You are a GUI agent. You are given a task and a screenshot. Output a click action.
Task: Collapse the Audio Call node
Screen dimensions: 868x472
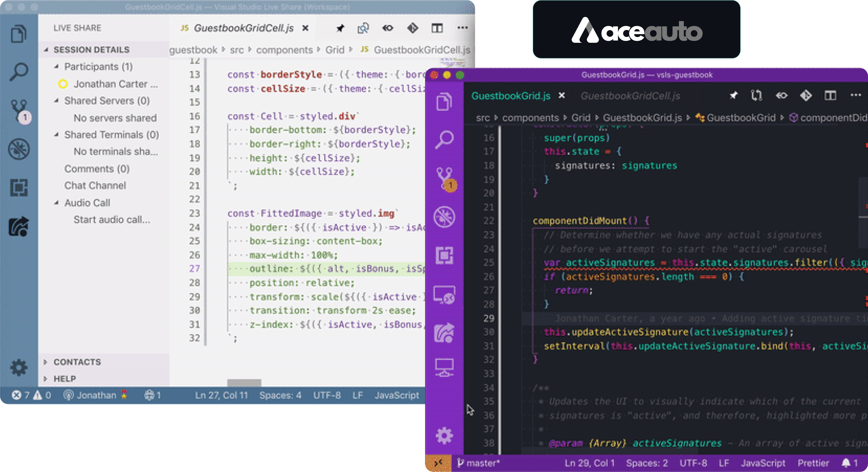coord(57,203)
